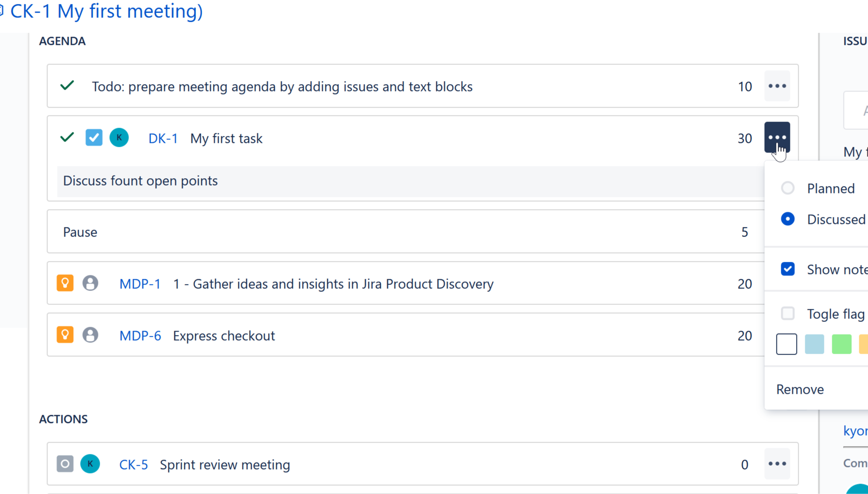Image resolution: width=868 pixels, height=494 pixels.
Task: Click the grey issue icon for CK-5
Action: click(x=65, y=464)
